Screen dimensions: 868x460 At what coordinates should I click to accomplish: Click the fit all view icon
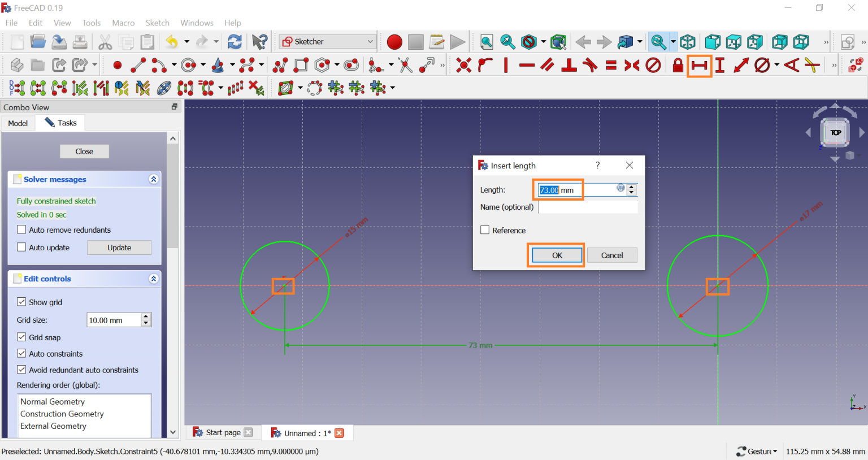(x=487, y=42)
